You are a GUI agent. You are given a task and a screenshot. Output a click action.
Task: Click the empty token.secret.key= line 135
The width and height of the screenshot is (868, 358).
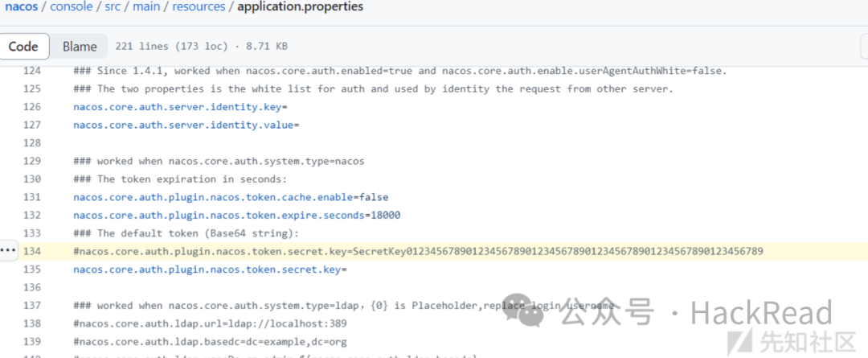coord(210,270)
